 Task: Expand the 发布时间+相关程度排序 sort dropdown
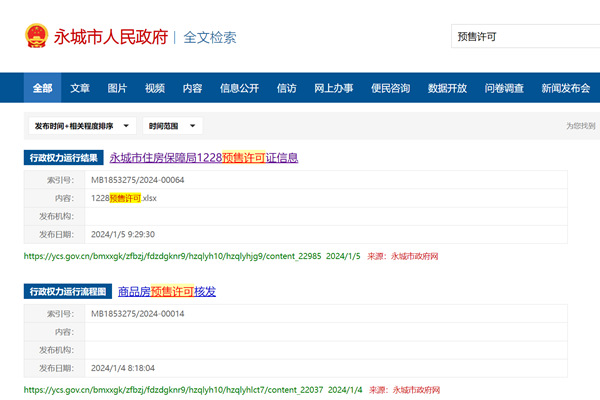pyautogui.click(x=82, y=126)
